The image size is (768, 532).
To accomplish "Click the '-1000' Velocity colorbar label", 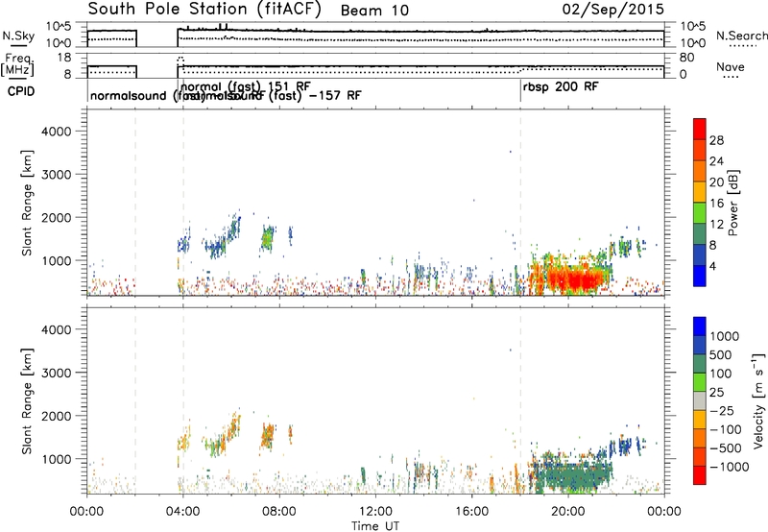I will click(x=730, y=467).
